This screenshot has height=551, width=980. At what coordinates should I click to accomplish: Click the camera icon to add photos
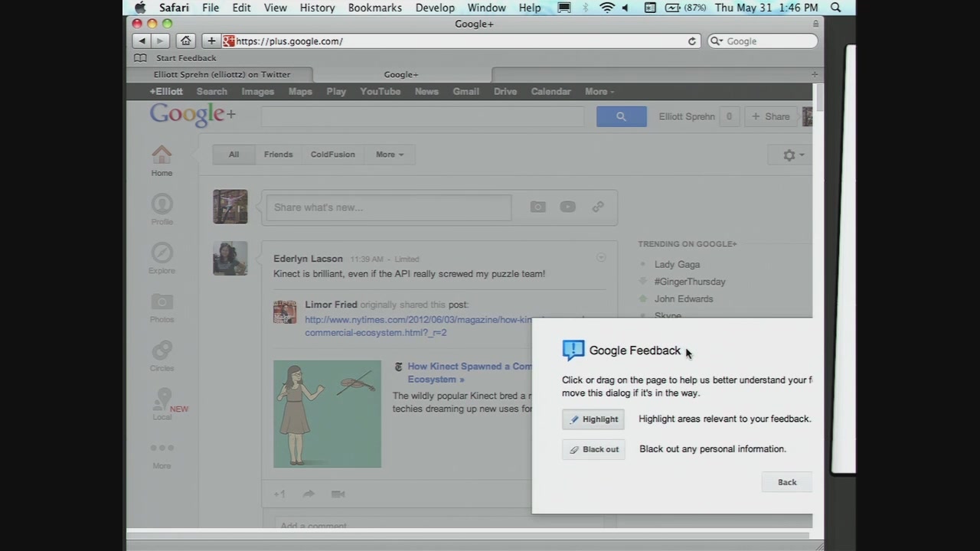[538, 207]
